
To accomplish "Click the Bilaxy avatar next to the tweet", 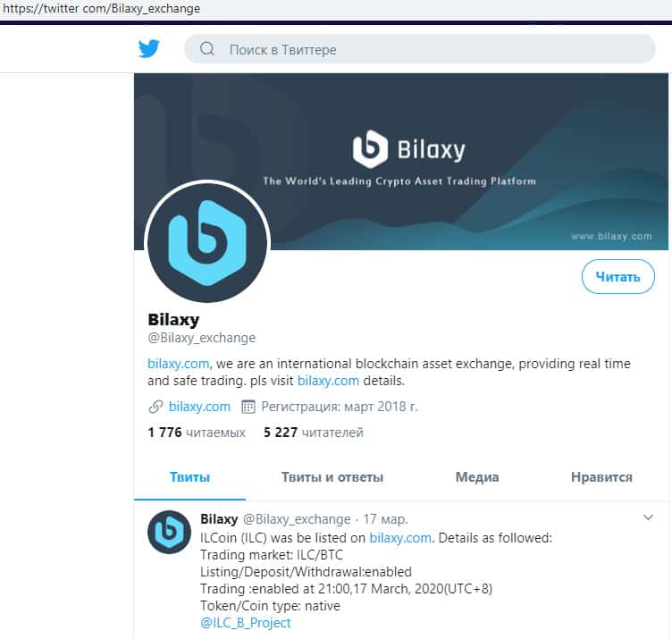I will (169, 532).
